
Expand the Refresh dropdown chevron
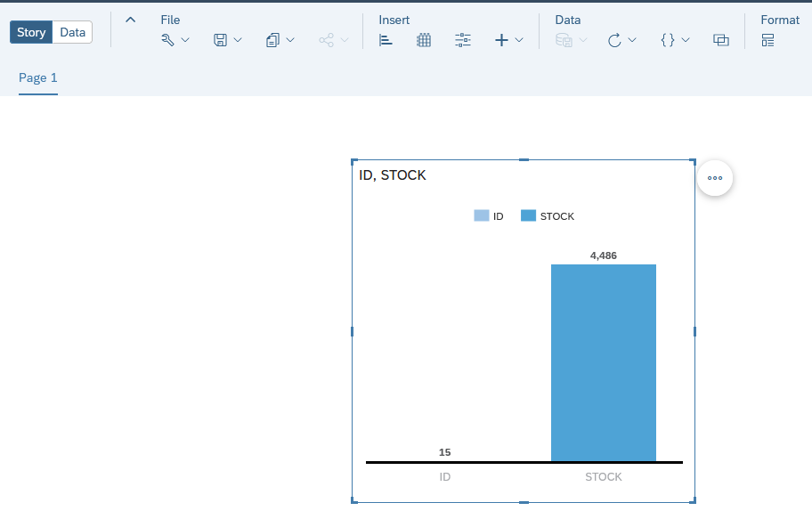632,40
